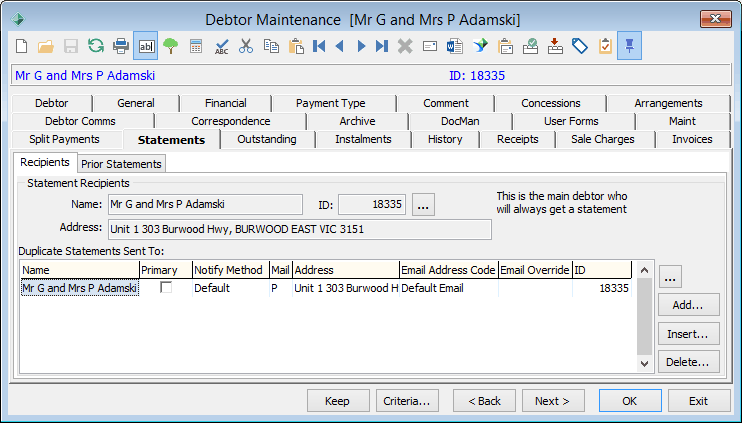Open the folder icon in toolbar
Image resolution: width=742 pixels, height=423 pixels.
(46, 46)
